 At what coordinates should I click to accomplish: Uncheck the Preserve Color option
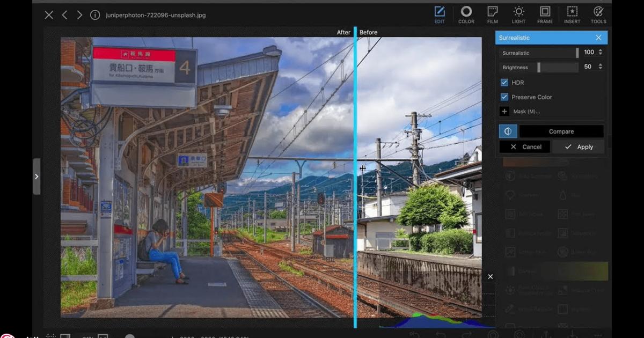(503, 97)
